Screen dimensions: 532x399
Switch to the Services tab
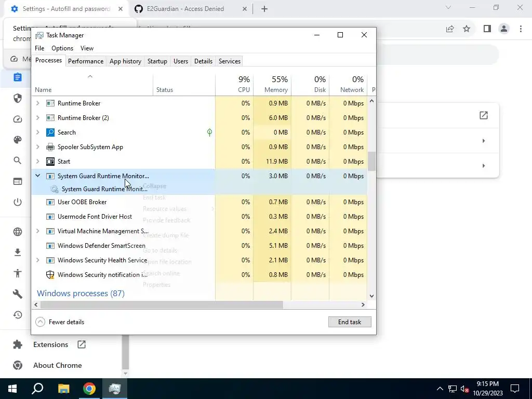click(229, 61)
